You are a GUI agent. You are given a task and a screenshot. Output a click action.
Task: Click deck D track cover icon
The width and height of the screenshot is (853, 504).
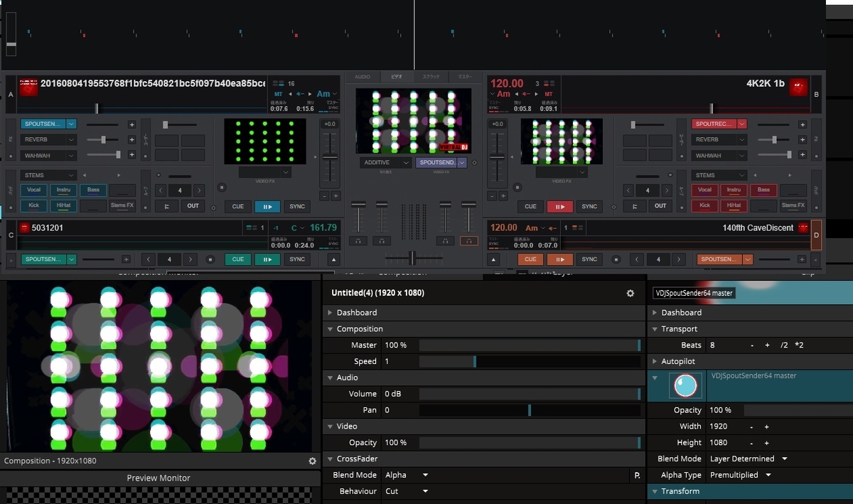803,228
